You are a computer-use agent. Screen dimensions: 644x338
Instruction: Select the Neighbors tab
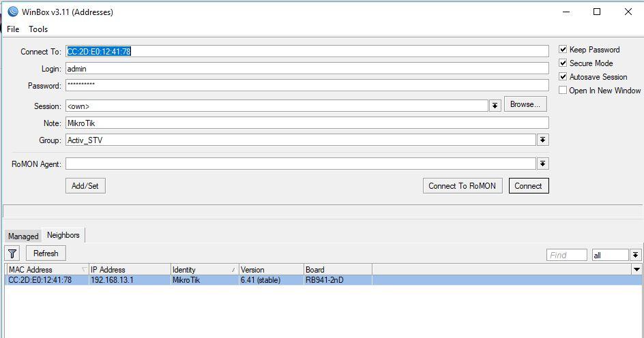(x=63, y=235)
